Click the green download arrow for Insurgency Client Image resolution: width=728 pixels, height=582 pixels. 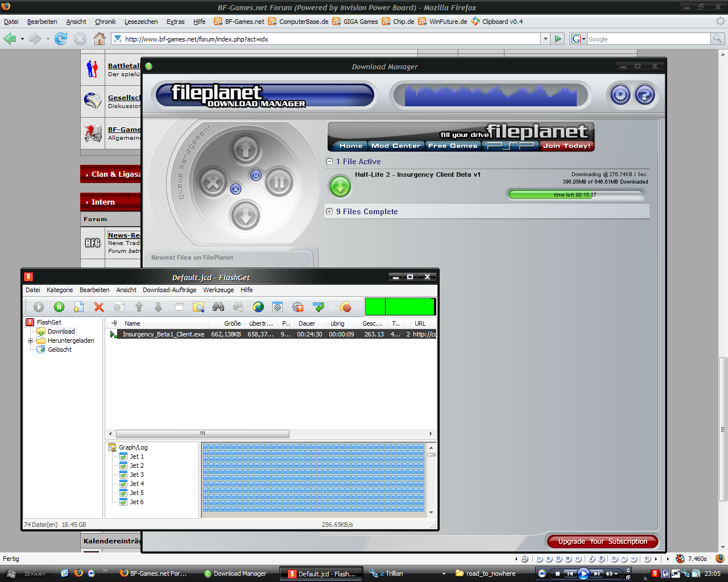(340, 186)
